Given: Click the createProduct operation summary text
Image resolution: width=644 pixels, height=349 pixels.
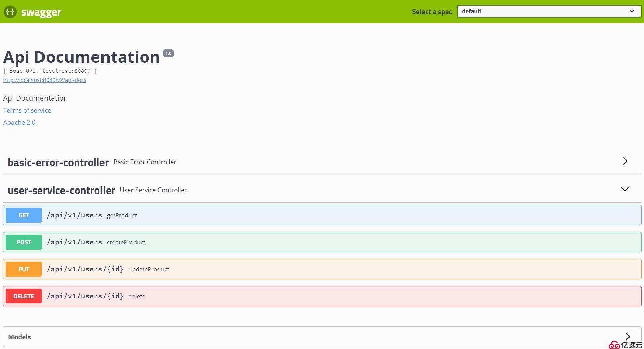Looking at the screenshot, I should 126,242.
